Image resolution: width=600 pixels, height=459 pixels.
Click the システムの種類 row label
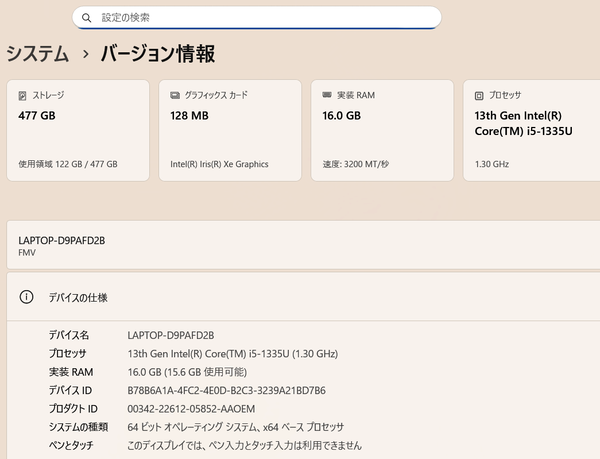click(x=78, y=427)
